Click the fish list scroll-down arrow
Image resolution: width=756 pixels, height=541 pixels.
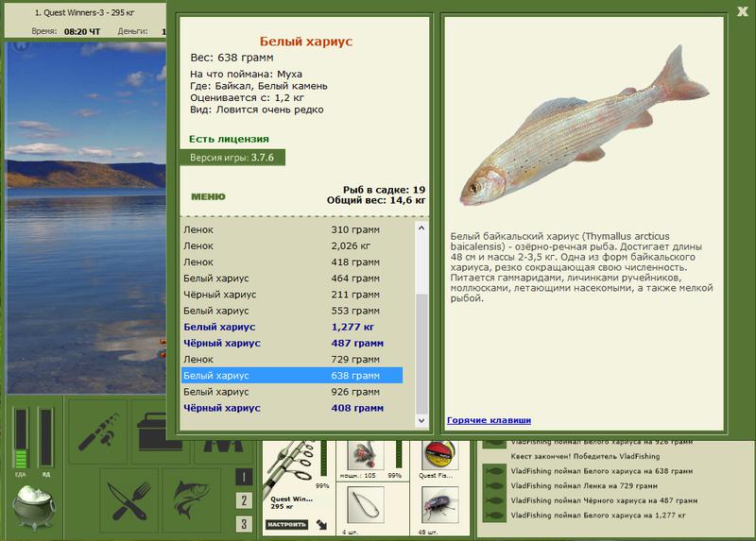coord(421,420)
